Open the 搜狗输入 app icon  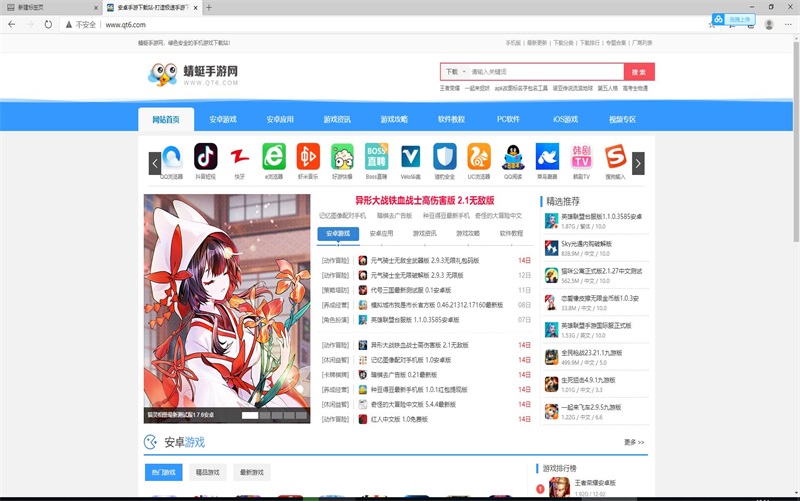(615, 156)
